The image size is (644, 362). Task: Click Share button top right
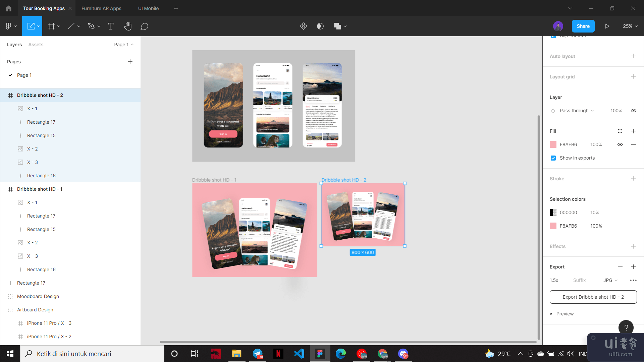coord(583,26)
